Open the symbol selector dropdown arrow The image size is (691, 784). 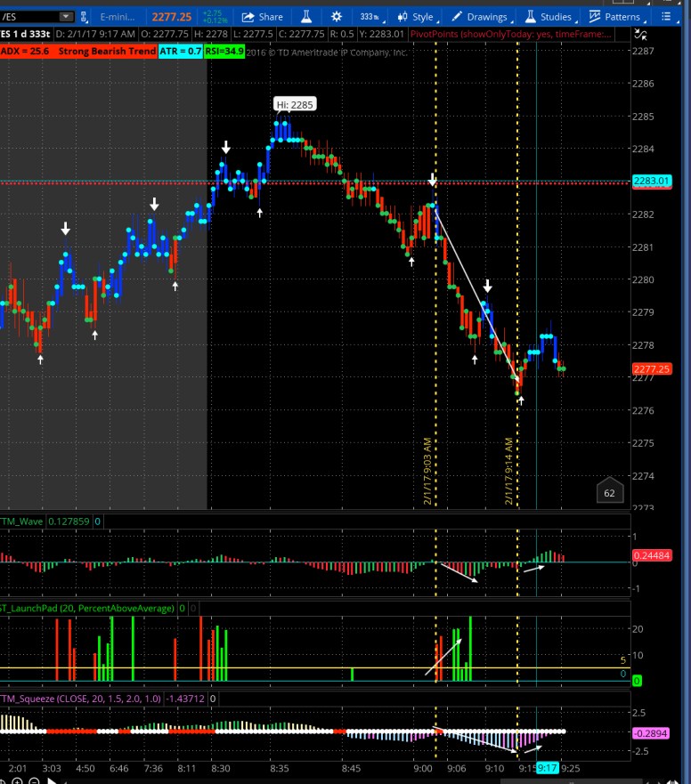pos(66,16)
